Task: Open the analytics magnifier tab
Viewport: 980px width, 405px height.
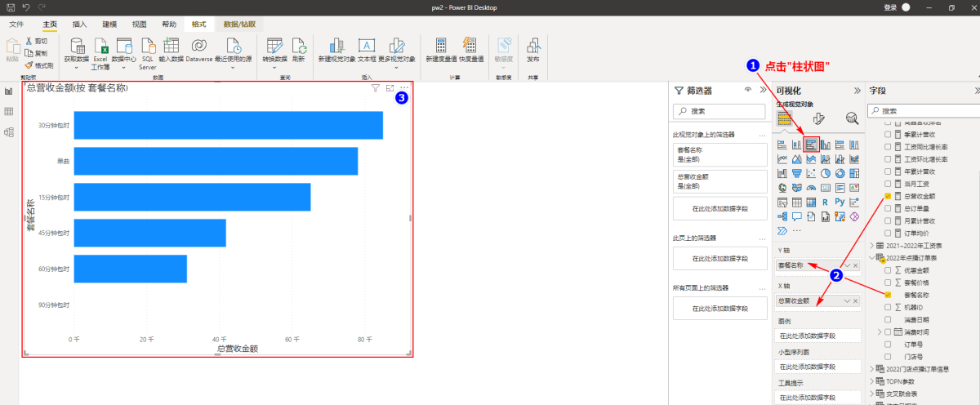Action: (852, 118)
